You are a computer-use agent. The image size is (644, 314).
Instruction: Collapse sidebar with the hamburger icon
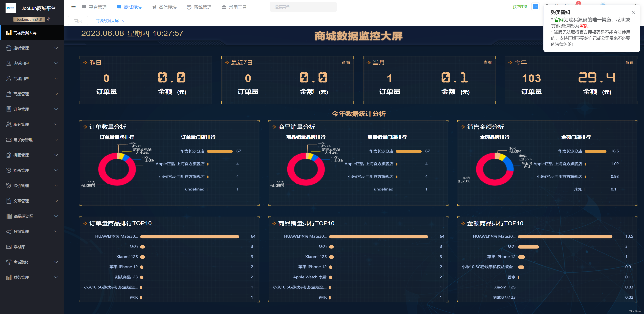[73, 8]
